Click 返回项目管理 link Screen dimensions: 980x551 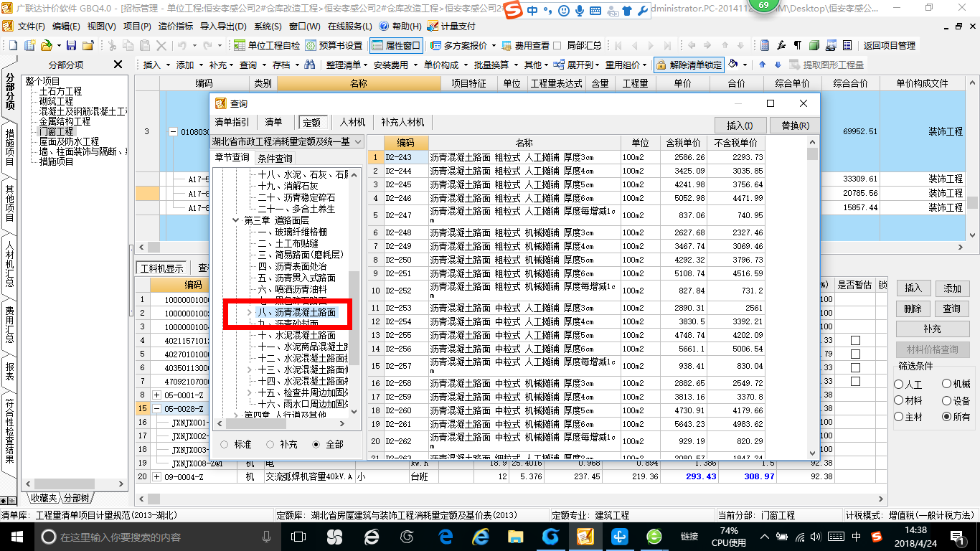coord(890,45)
